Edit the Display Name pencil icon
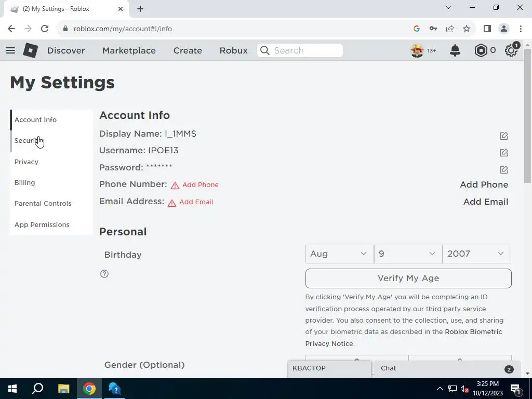 click(504, 136)
